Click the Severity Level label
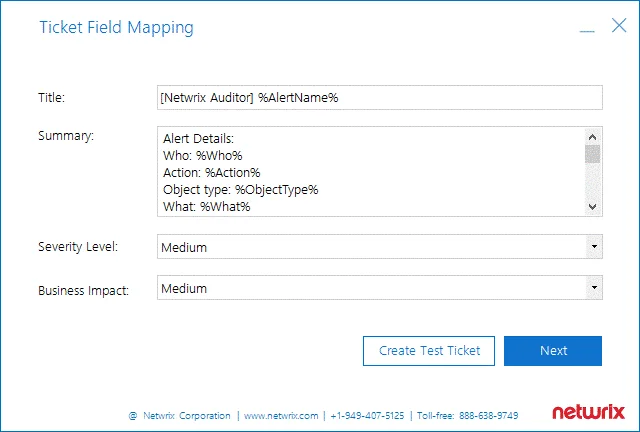This screenshot has height=432, width=640. click(78, 247)
